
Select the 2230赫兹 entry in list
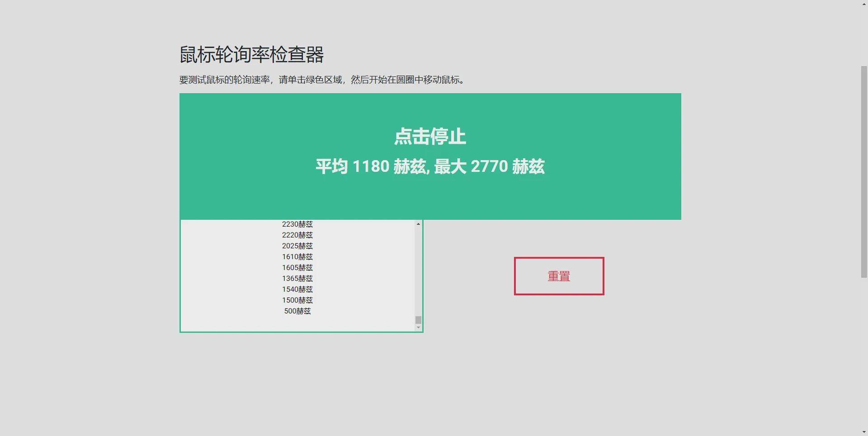[x=297, y=224]
